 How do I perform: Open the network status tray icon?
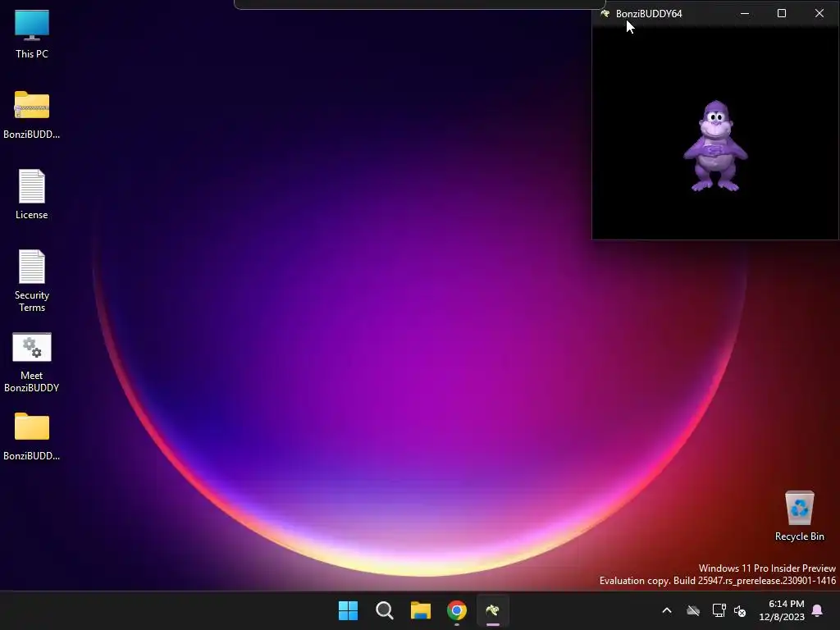point(719,610)
